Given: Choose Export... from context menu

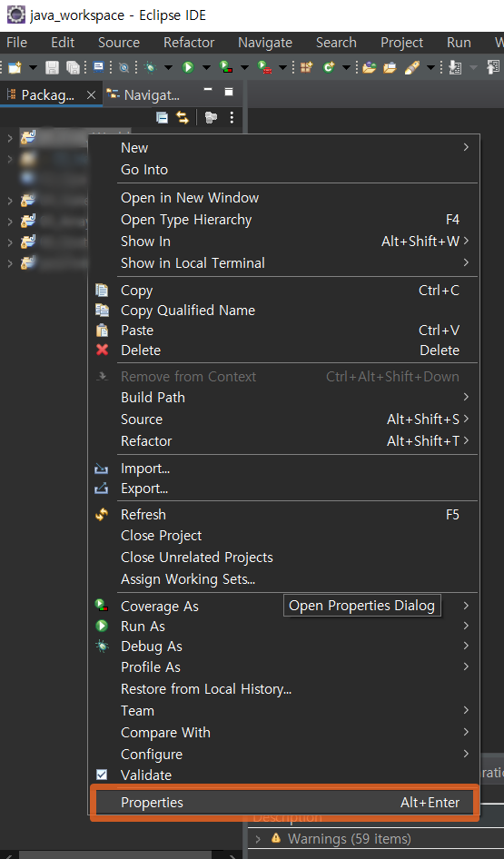Looking at the screenshot, I should pyautogui.click(x=284, y=489).
